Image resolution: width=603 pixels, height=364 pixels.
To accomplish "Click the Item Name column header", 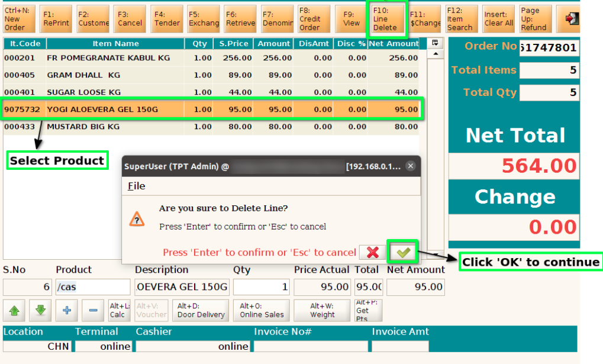I will pyautogui.click(x=115, y=43).
